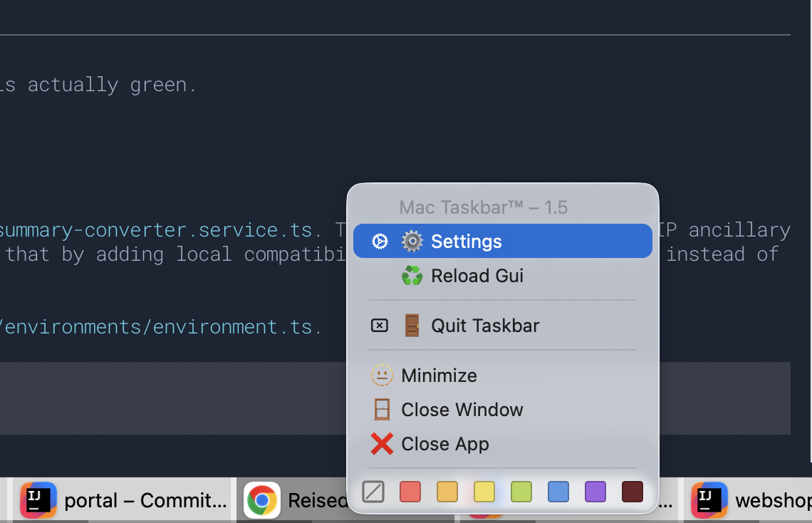Screen dimensions: 812x523
Task: Choose Minimize from the context menu
Action: click(x=502, y=376)
